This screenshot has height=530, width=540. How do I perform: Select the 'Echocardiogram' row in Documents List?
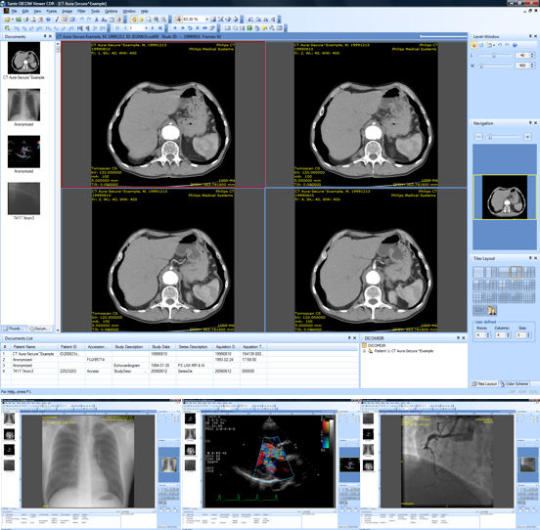tap(179, 365)
